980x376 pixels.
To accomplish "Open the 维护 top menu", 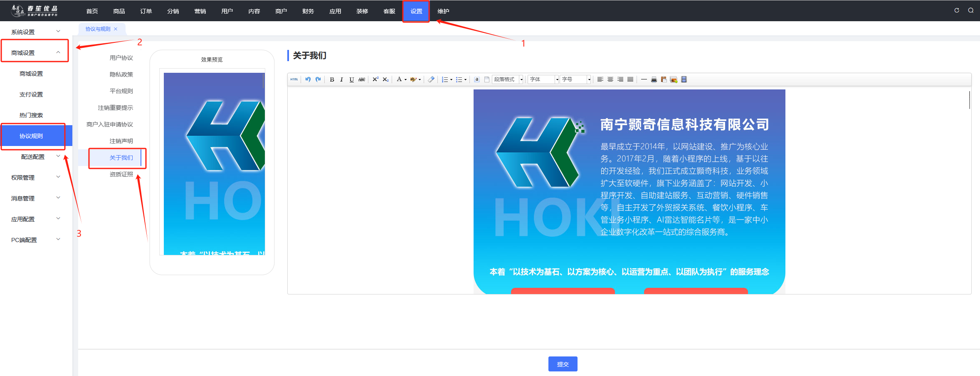I will coord(443,11).
